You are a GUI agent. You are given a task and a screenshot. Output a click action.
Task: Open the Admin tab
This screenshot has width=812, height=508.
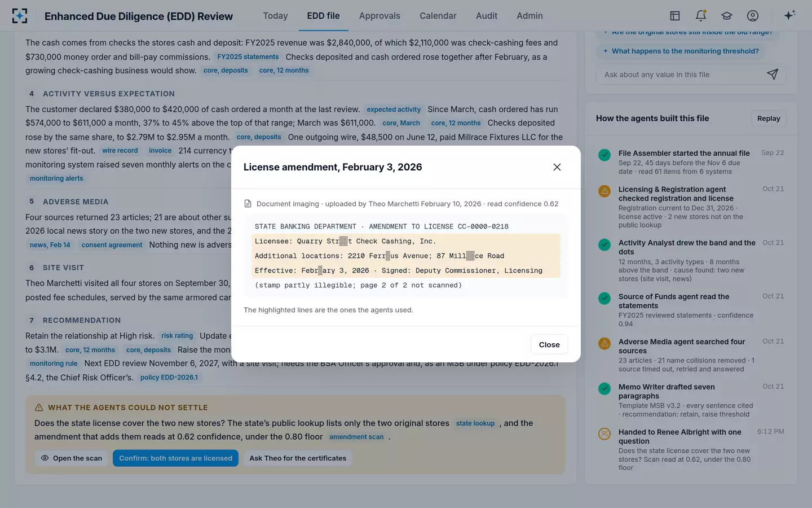pyautogui.click(x=529, y=16)
